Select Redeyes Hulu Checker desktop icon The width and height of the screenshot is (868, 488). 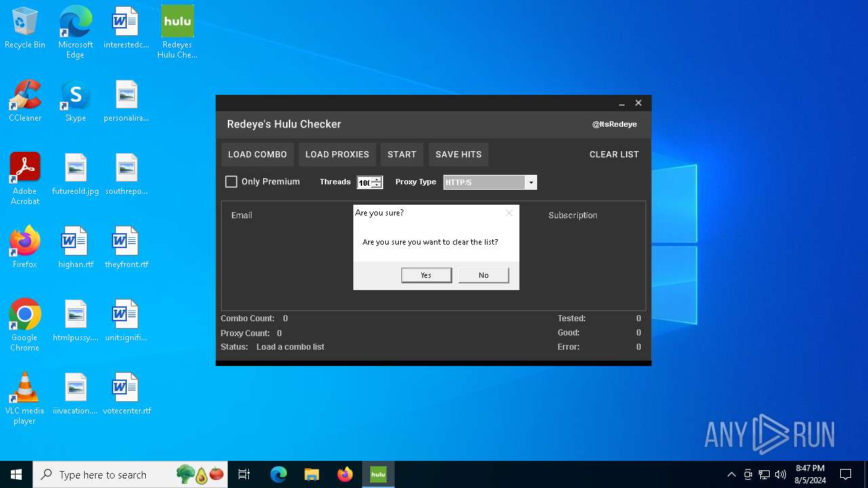pyautogui.click(x=177, y=33)
